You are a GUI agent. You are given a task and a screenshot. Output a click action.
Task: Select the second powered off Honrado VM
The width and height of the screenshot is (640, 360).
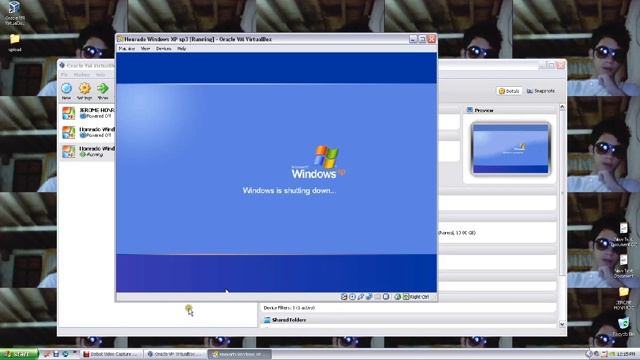point(88,132)
